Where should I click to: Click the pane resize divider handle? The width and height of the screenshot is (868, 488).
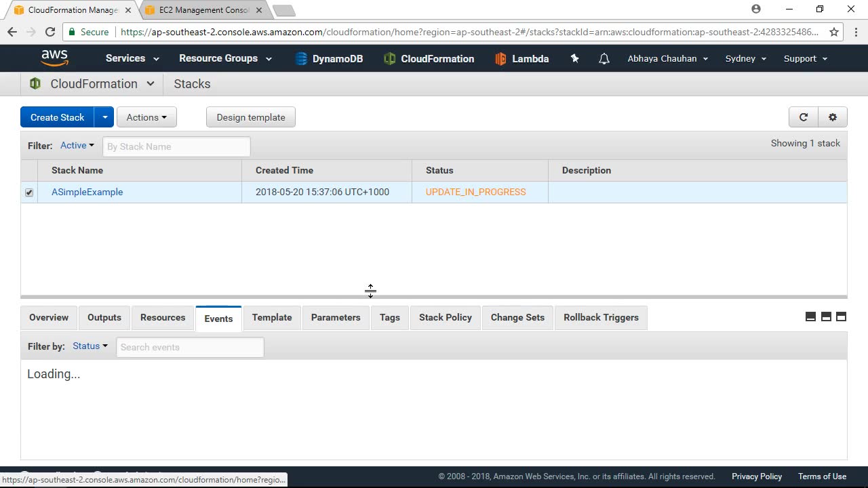434,296
